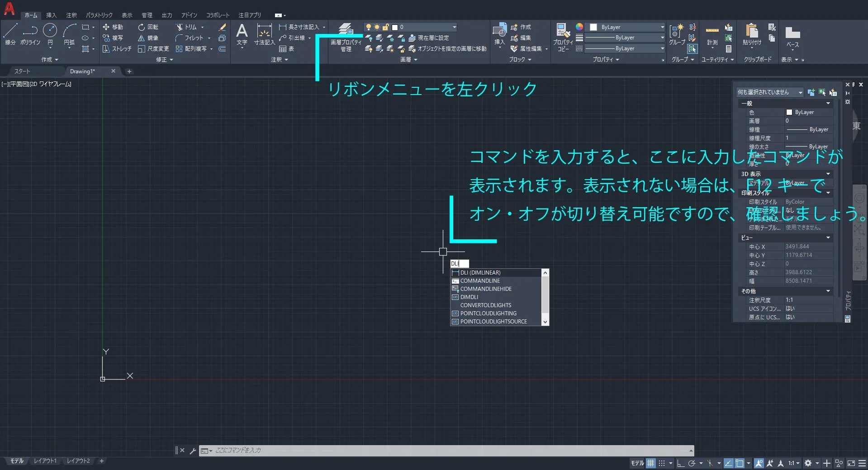Toggle the grid display in status bar
This screenshot has height=470, width=868.
[x=650, y=463]
